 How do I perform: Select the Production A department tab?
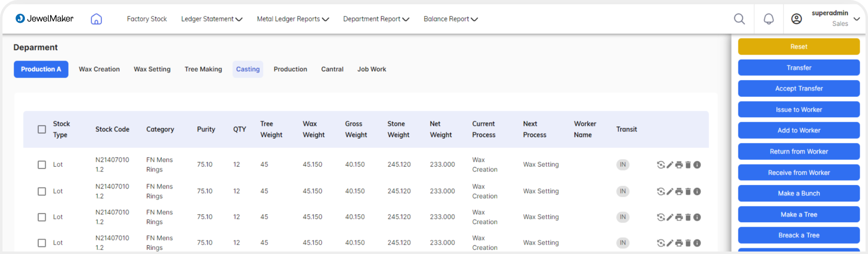click(41, 69)
